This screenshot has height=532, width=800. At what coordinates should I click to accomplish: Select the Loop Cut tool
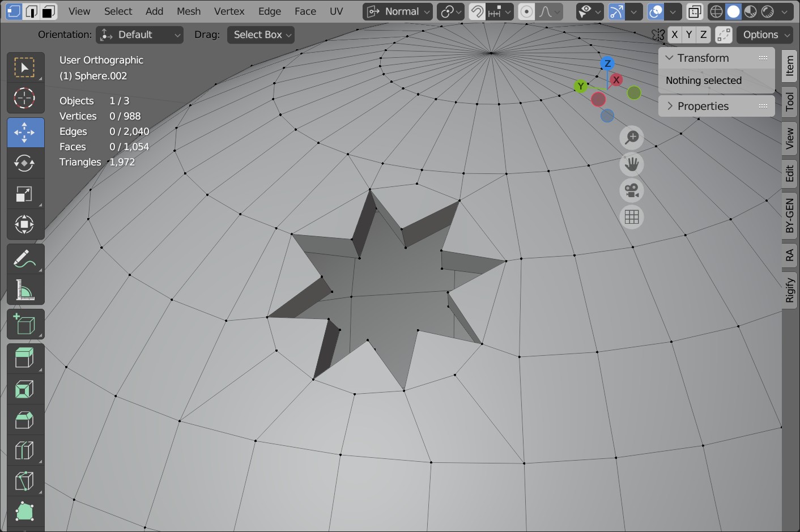pos(24,450)
